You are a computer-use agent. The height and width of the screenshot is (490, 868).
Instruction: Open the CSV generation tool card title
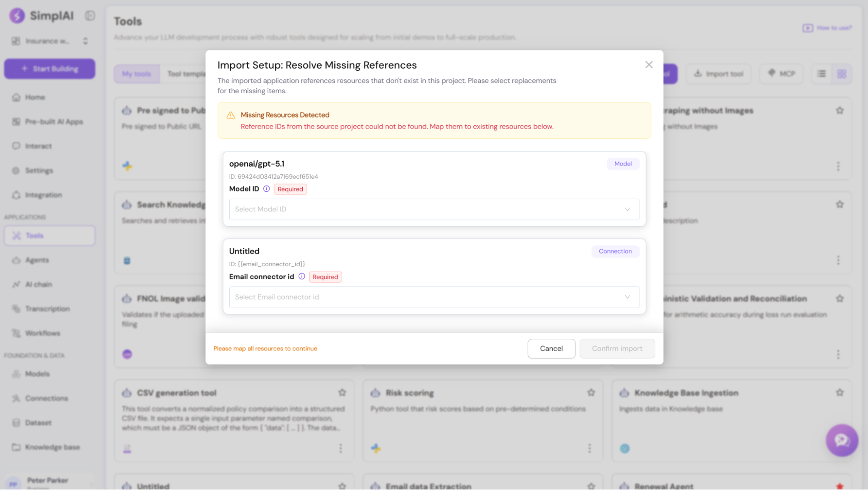click(x=177, y=393)
